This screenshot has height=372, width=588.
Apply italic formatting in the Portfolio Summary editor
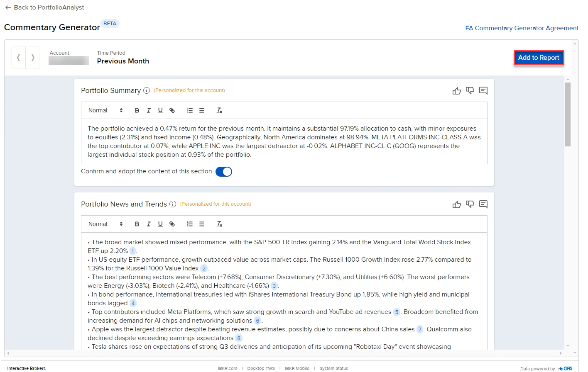tap(149, 110)
